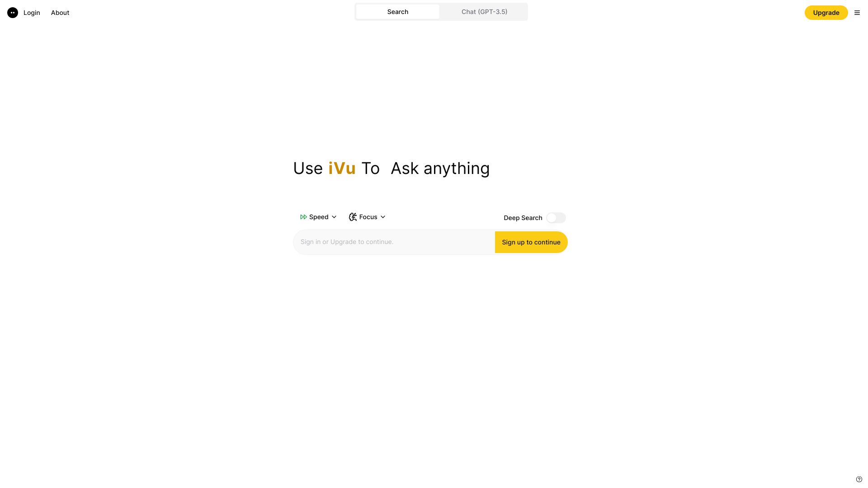Image resolution: width=868 pixels, height=488 pixels.
Task: Click the circular app logo top-left
Action: [x=13, y=13]
